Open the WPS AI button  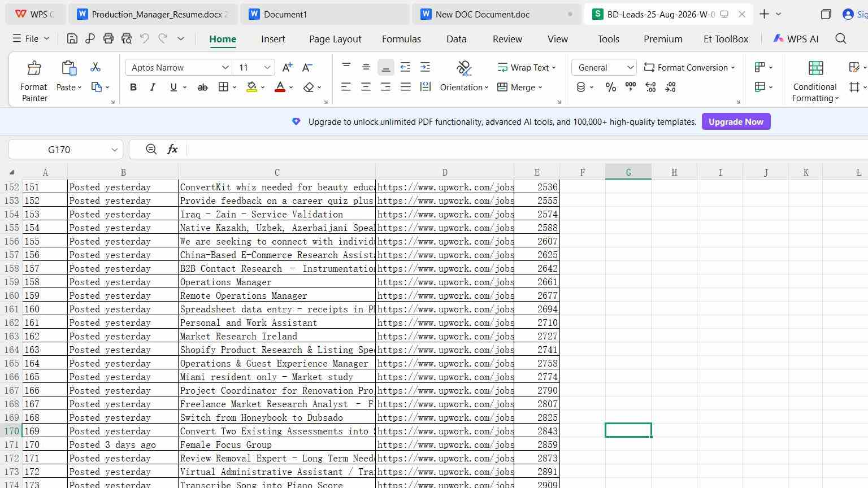tap(796, 39)
